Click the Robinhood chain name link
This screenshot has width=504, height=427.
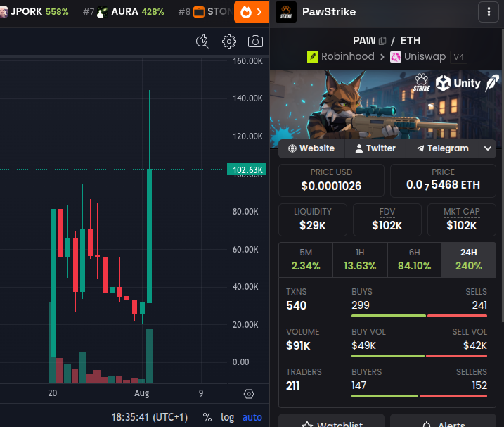point(347,57)
